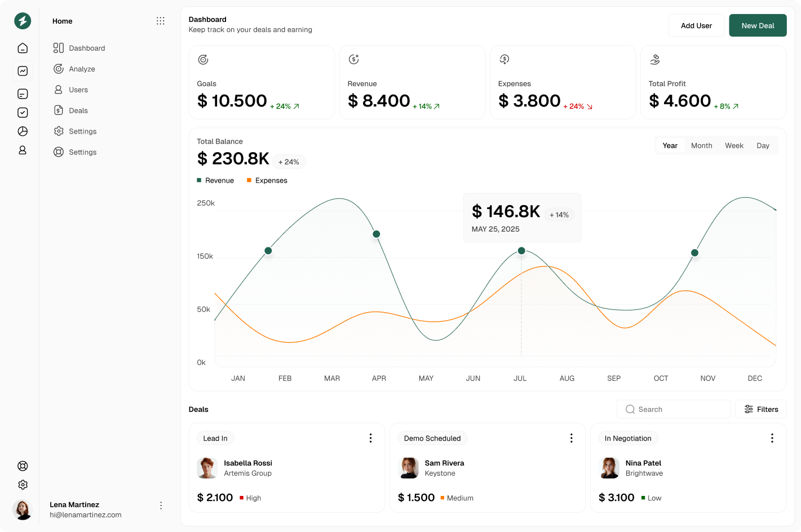801x532 pixels.
Task: Select the chart analytics icon in left rail
Action: coord(23,71)
